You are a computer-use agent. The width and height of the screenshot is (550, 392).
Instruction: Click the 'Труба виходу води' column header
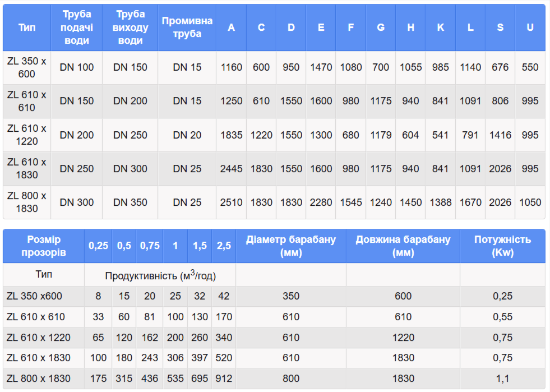pos(130,27)
